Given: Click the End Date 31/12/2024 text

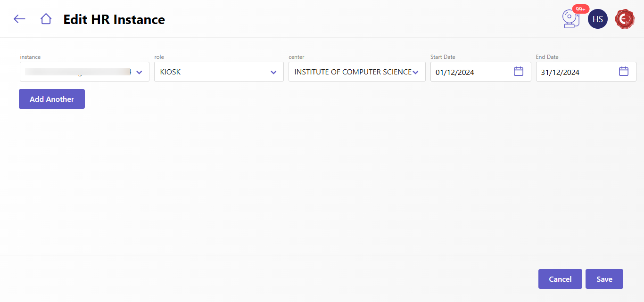Looking at the screenshot, I should click(x=560, y=73).
